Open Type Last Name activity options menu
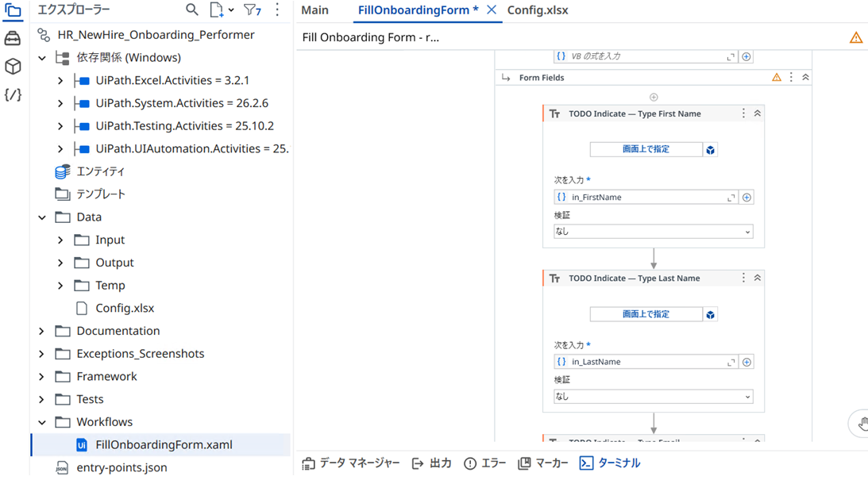Image resolution: width=868 pixels, height=484 pixels. click(x=743, y=278)
